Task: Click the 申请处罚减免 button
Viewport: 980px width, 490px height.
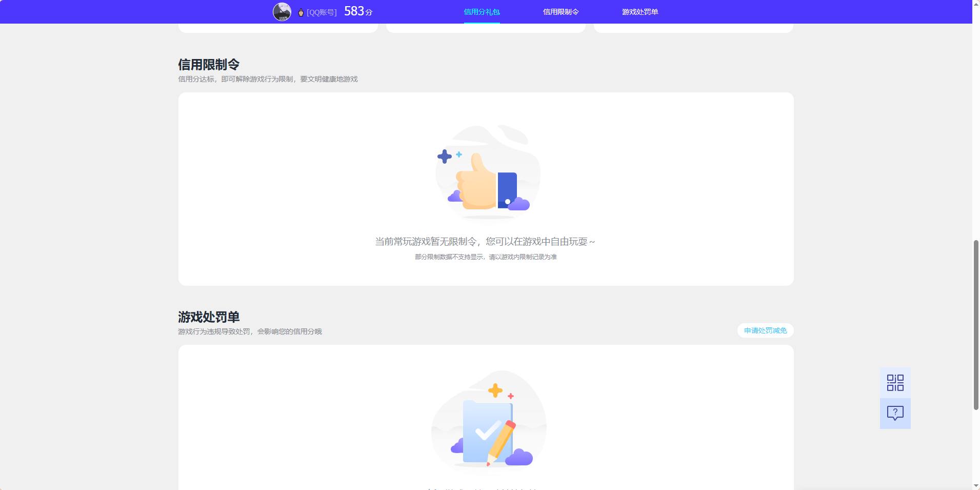Action: 765,330
